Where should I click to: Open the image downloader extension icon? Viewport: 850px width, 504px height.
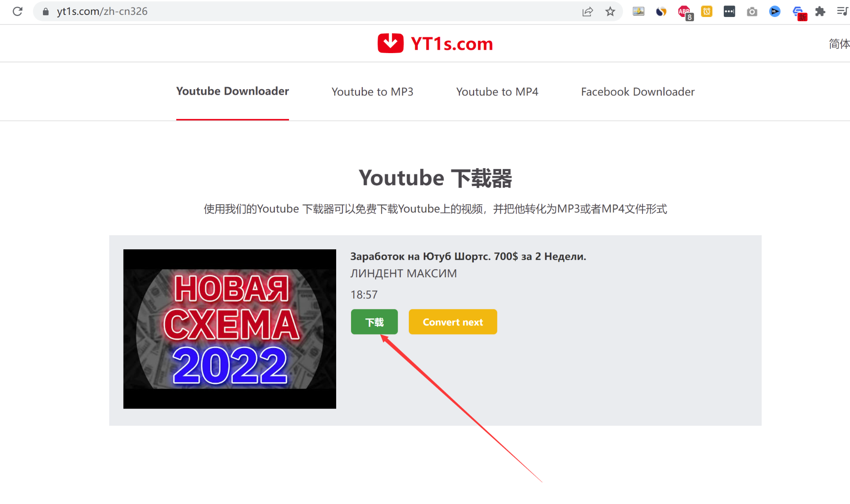pyautogui.click(x=638, y=11)
